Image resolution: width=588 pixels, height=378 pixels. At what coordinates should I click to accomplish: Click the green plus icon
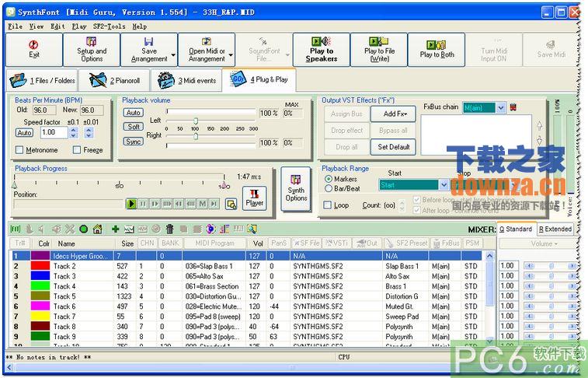116,229
